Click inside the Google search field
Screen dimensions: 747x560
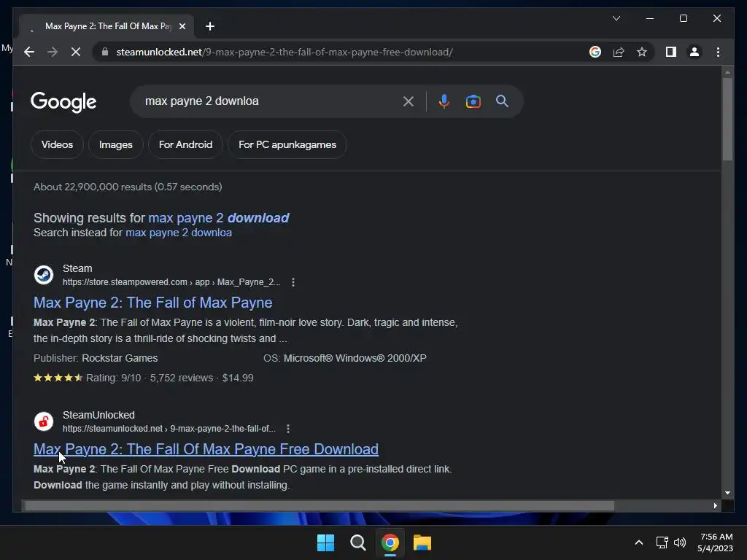267,101
